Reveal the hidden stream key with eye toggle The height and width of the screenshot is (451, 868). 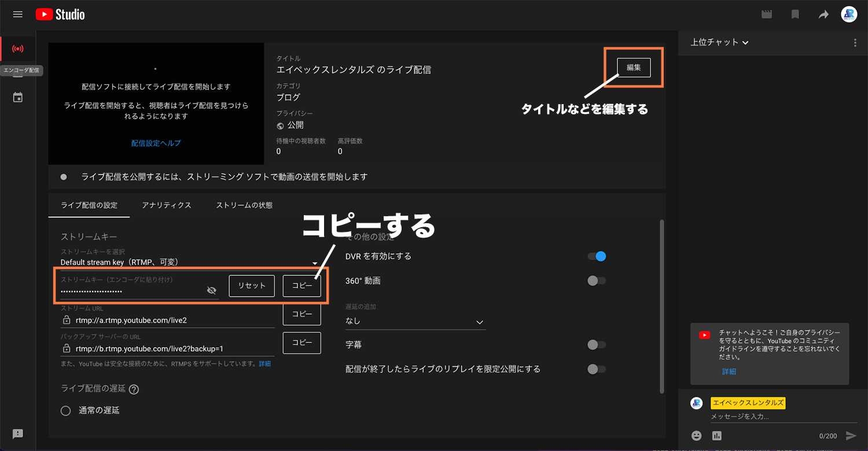click(212, 290)
